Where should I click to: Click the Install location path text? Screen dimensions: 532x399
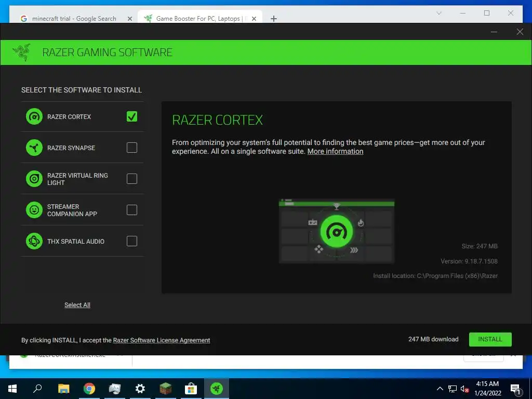click(x=436, y=276)
